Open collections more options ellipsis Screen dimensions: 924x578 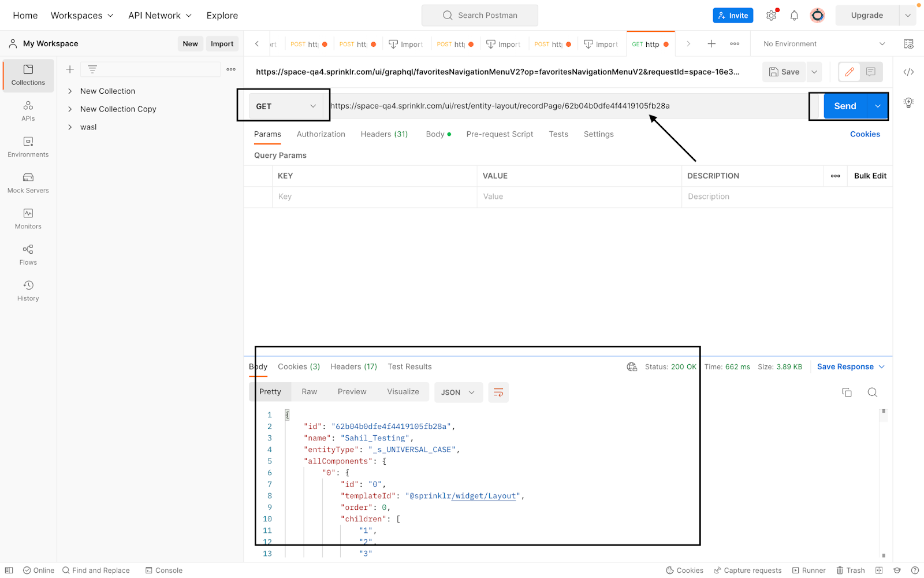point(231,69)
